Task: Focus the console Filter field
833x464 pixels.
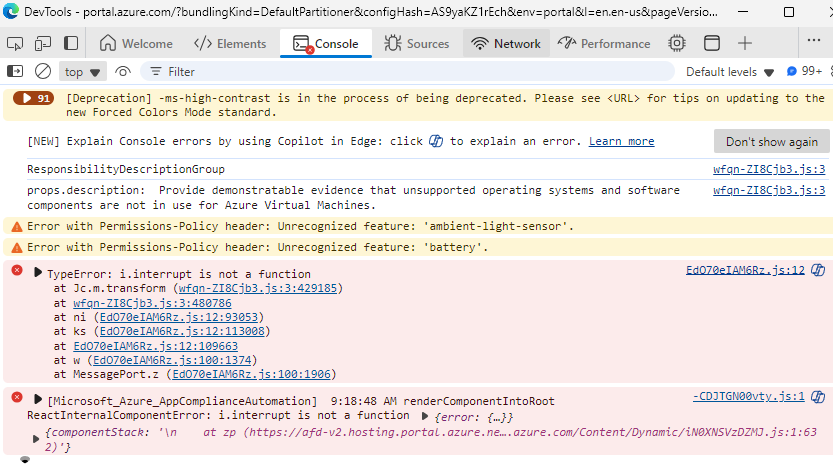Action: click(x=407, y=72)
